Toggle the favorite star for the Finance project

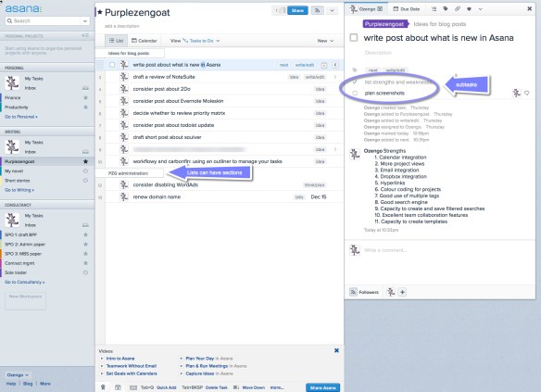pyautogui.click(x=85, y=97)
